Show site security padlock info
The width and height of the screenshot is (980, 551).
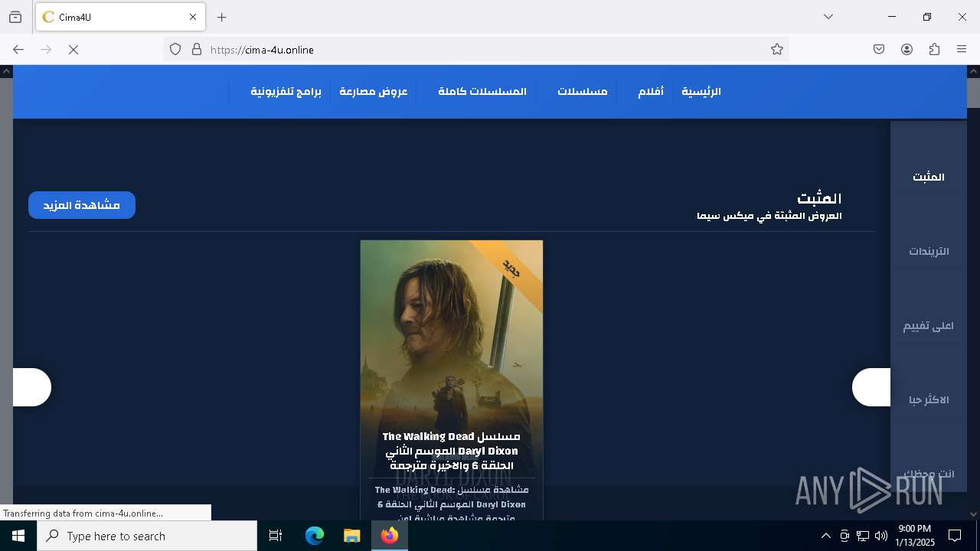(x=197, y=50)
